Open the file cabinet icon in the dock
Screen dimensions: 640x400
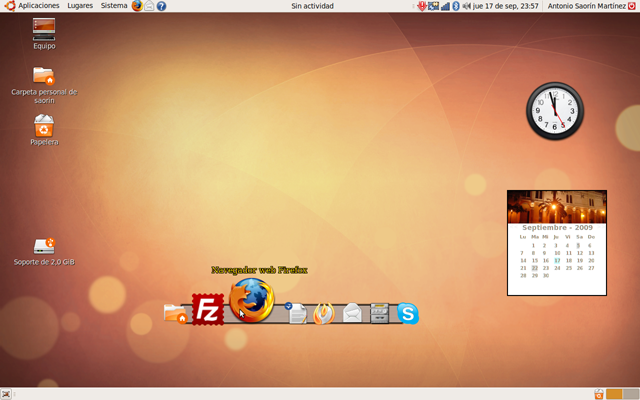point(379,314)
